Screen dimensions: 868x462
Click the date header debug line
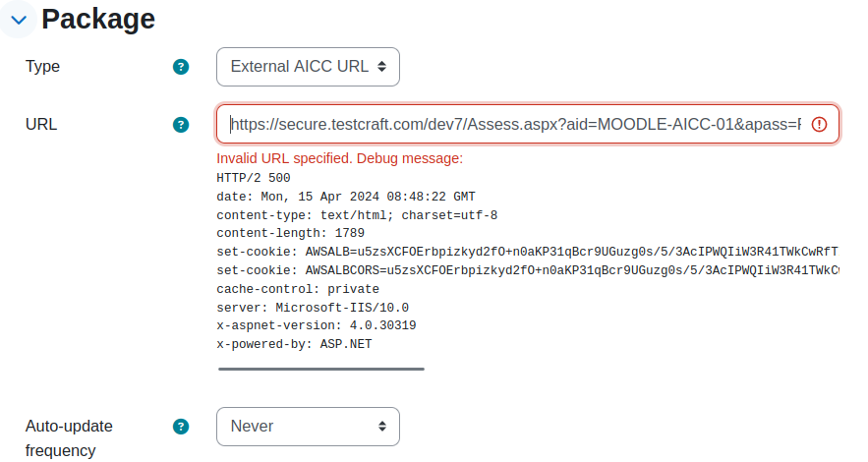[346, 197]
